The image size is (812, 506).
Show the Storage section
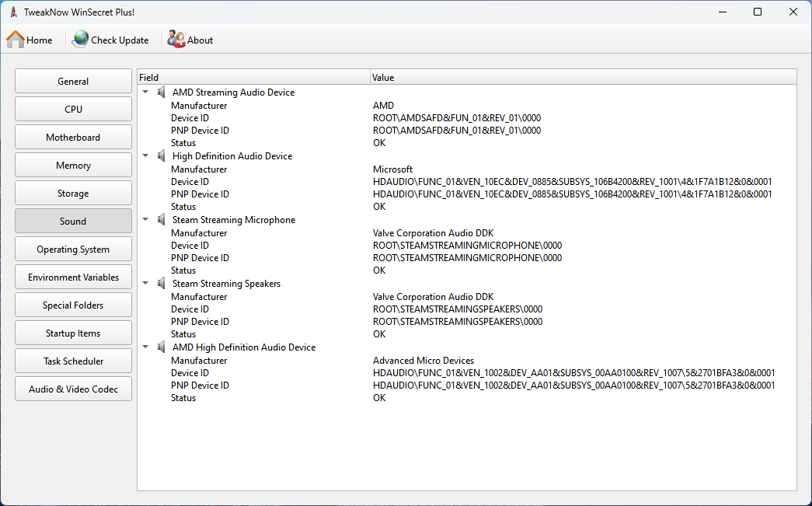[x=73, y=194]
